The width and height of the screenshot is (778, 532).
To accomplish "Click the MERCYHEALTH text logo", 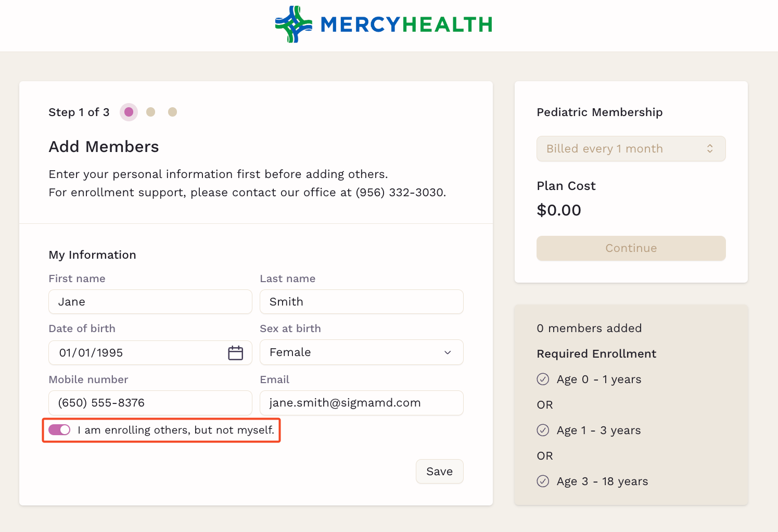I will click(406, 24).
